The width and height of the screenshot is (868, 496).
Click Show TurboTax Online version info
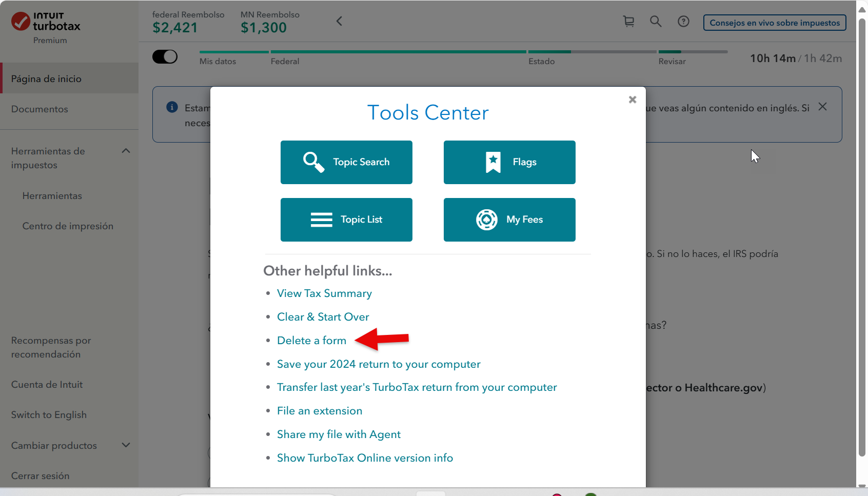(x=365, y=458)
